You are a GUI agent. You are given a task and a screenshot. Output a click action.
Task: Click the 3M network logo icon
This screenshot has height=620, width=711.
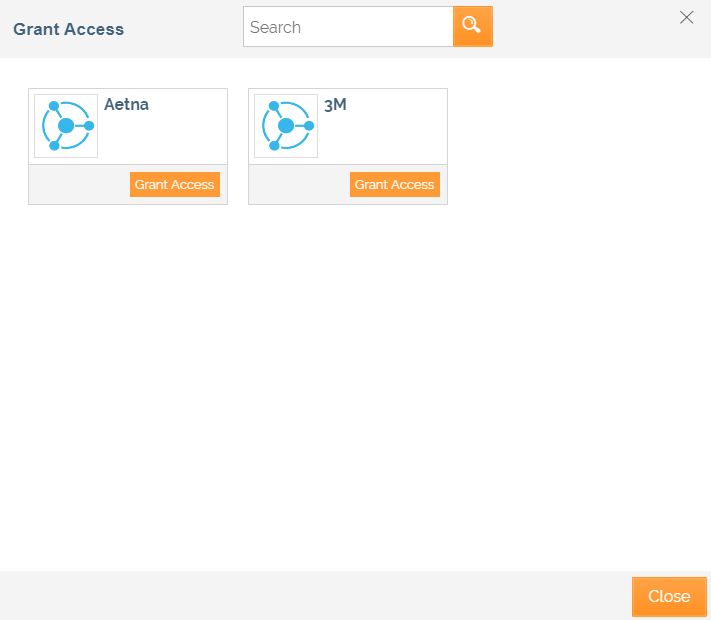point(286,126)
